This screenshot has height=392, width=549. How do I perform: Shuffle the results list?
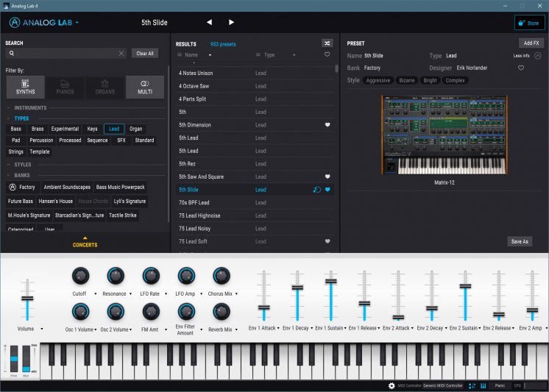[x=327, y=43]
